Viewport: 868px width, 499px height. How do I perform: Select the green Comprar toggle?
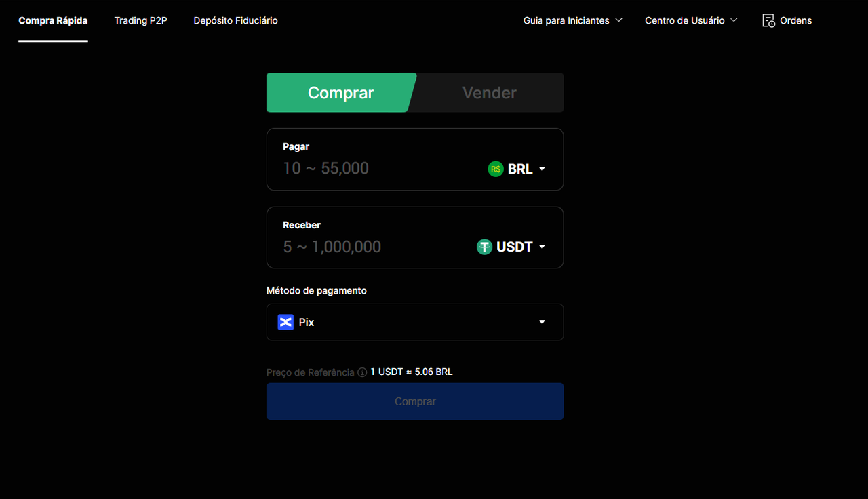tap(340, 93)
